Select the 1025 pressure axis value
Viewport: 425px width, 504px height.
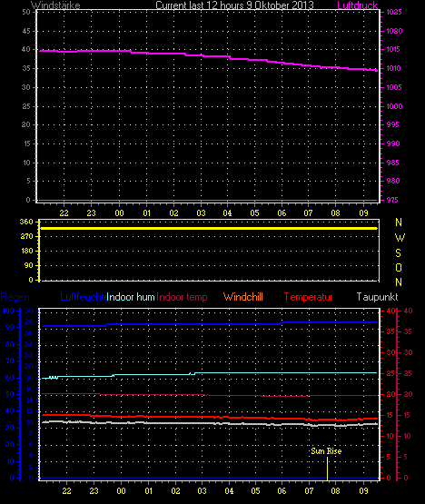[394, 12]
